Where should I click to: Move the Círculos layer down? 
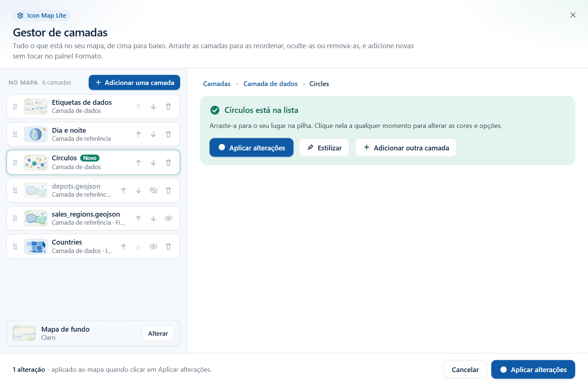pyautogui.click(x=153, y=163)
